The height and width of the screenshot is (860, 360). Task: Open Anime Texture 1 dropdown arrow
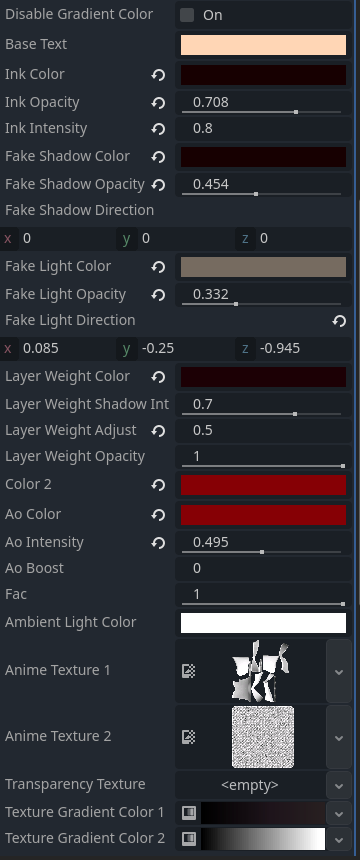[x=339, y=671]
